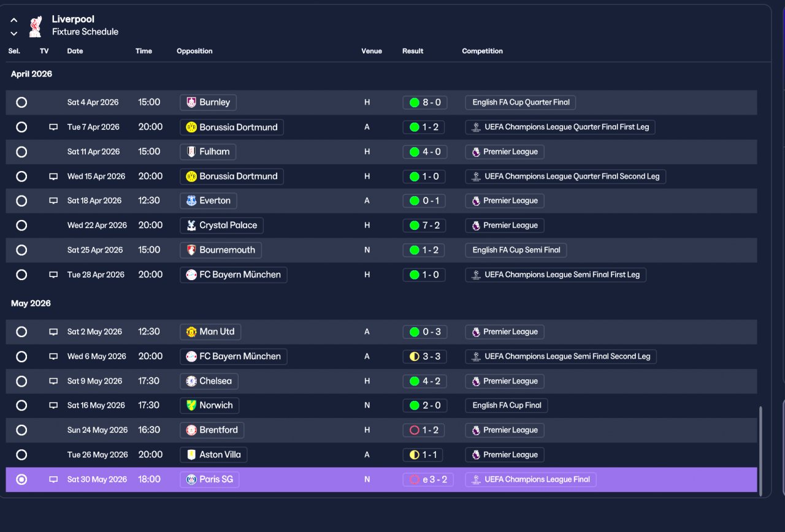The height and width of the screenshot is (532, 785).
Task: Click the down chevron beside Fixture Schedule
Action: pos(13,33)
